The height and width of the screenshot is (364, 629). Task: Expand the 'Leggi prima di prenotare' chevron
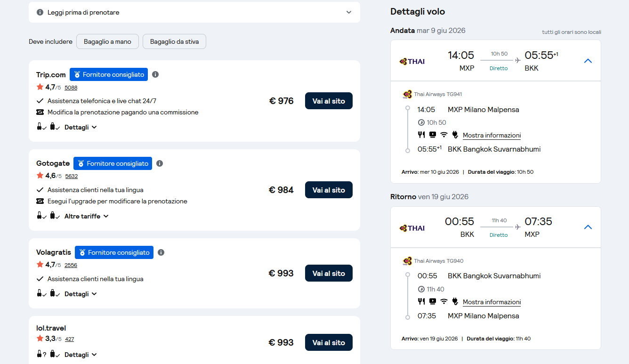pos(349,12)
